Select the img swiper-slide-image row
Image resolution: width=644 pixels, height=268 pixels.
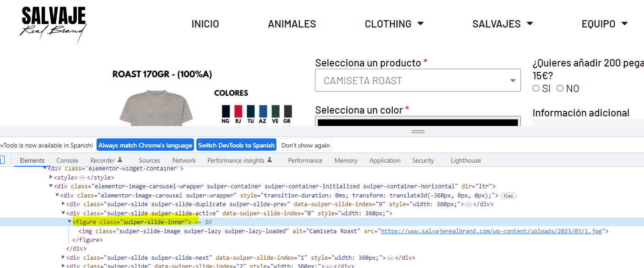(322, 231)
